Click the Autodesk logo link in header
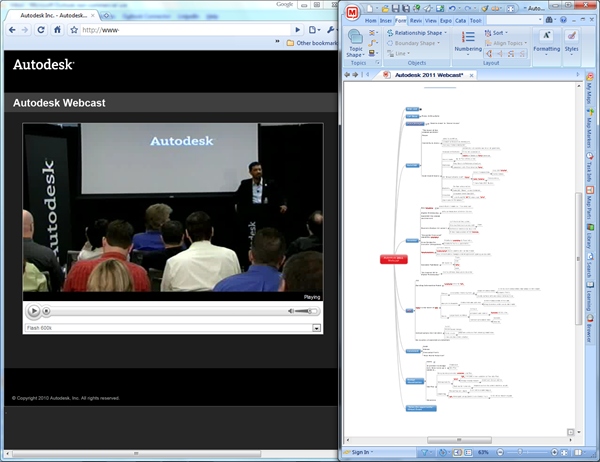This screenshot has height=462, width=600. [x=43, y=65]
